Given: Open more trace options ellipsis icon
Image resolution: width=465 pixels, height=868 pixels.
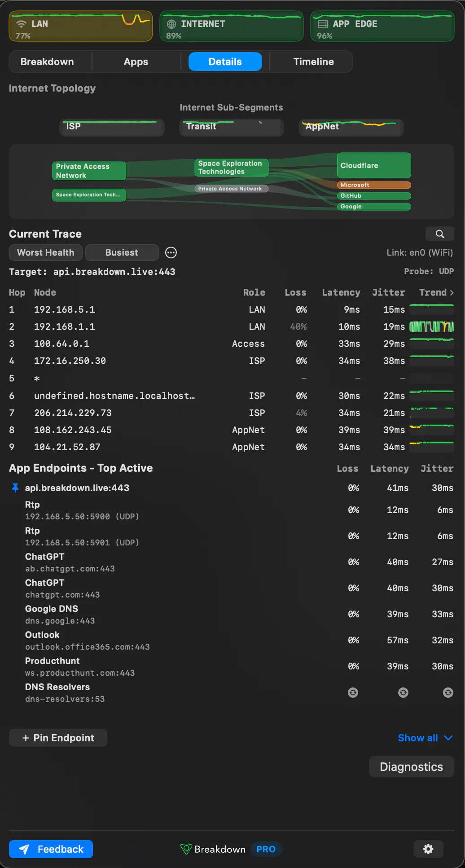Looking at the screenshot, I should pos(171,252).
